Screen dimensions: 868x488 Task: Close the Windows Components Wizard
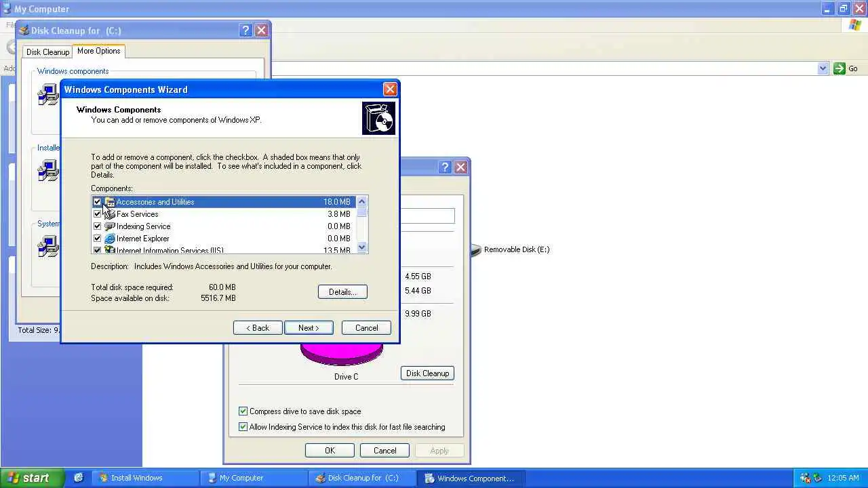tap(390, 89)
